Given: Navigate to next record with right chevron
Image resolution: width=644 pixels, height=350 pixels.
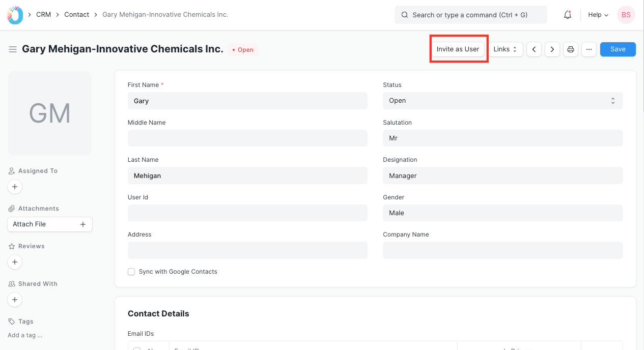Looking at the screenshot, I should [552, 49].
